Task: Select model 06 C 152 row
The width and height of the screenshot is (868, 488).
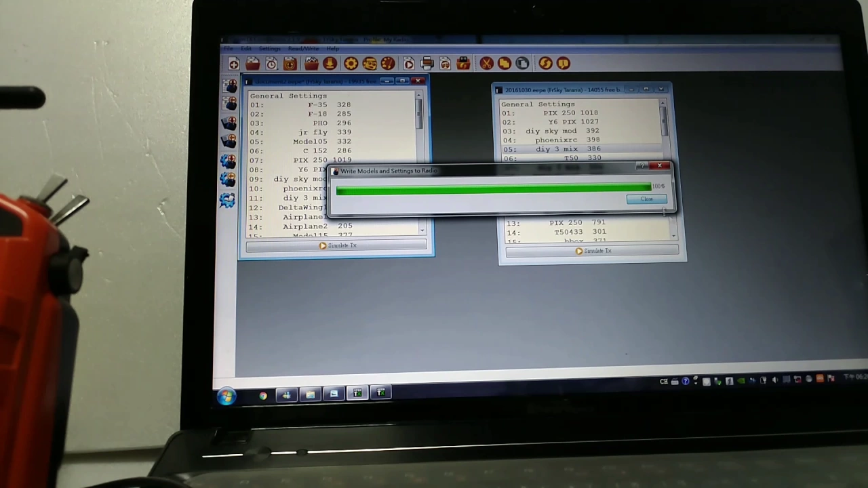Action: tap(332, 150)
